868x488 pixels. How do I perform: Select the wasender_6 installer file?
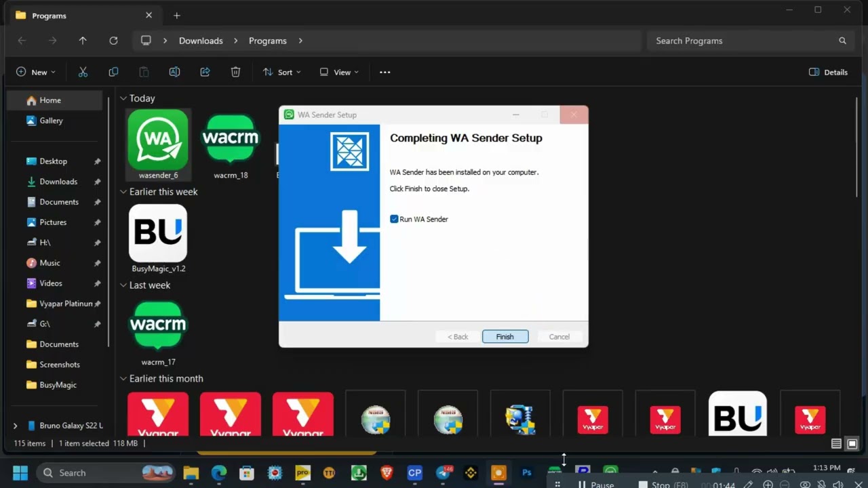point(158,144)
